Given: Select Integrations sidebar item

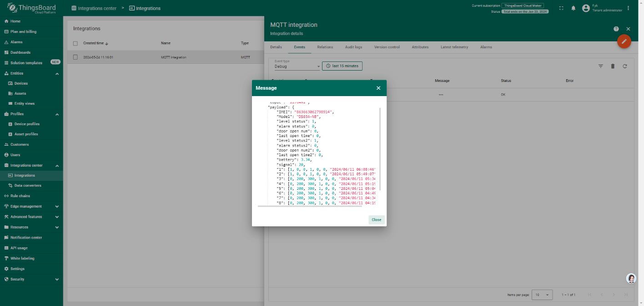Looking at the screenshot, I should [x=31, y=175].
